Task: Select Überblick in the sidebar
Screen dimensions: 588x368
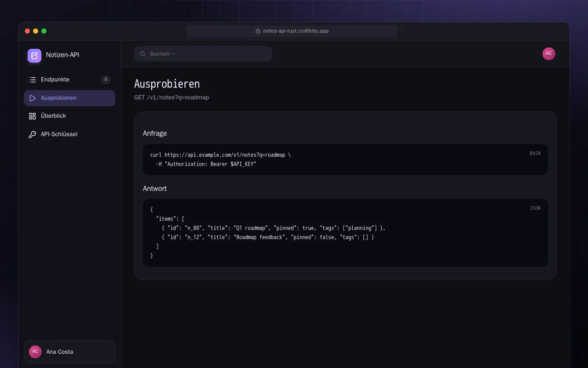Action: [x=69, y=116]
